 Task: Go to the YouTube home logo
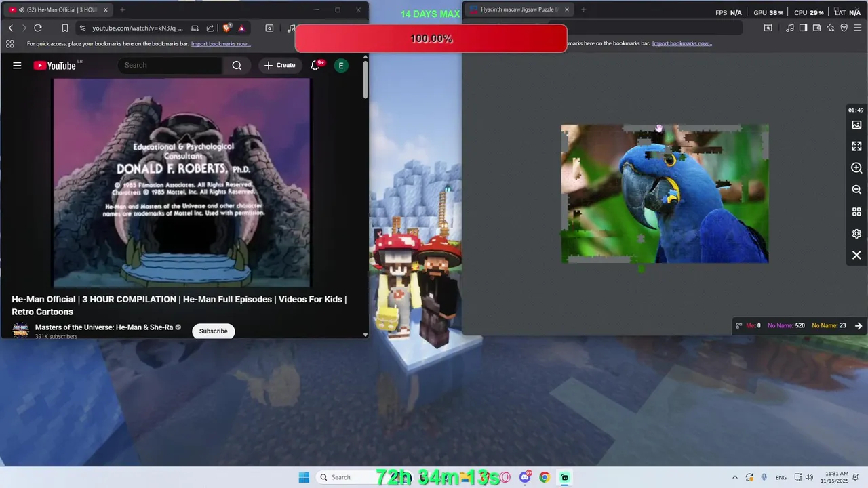55,65
